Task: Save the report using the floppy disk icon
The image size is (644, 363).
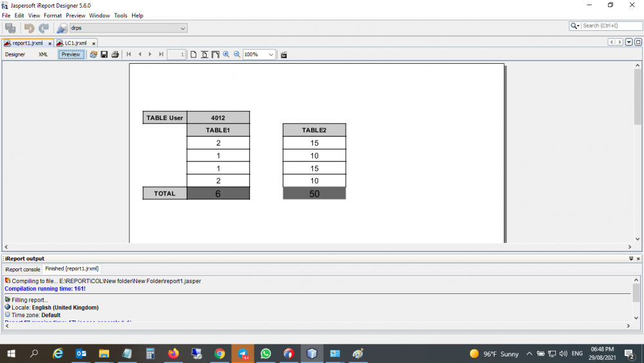Action: click(104, 55)
